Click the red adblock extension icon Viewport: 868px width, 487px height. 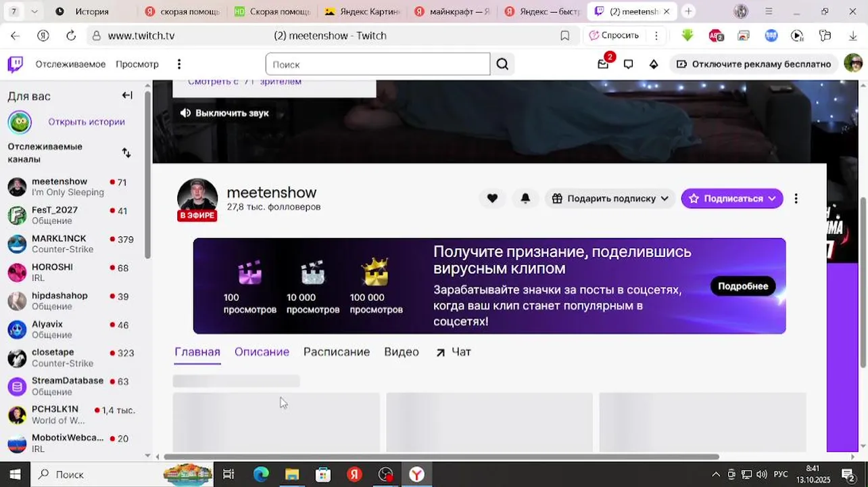(716, 36)
